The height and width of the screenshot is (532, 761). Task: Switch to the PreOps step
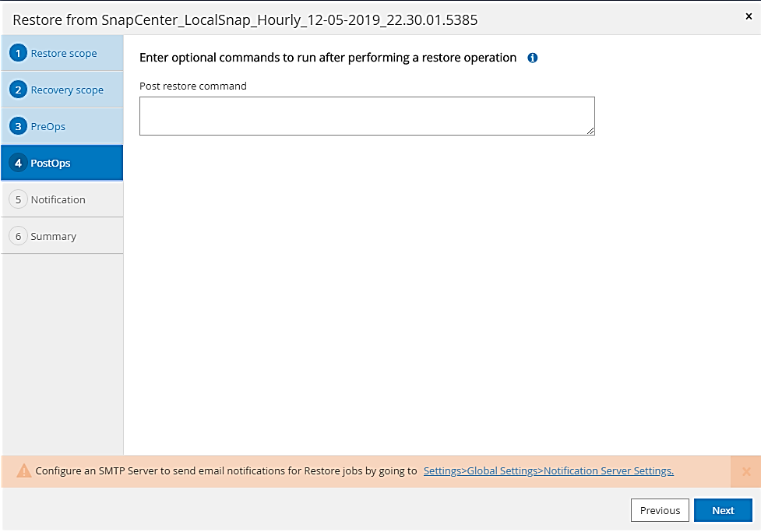click(48, 126)
